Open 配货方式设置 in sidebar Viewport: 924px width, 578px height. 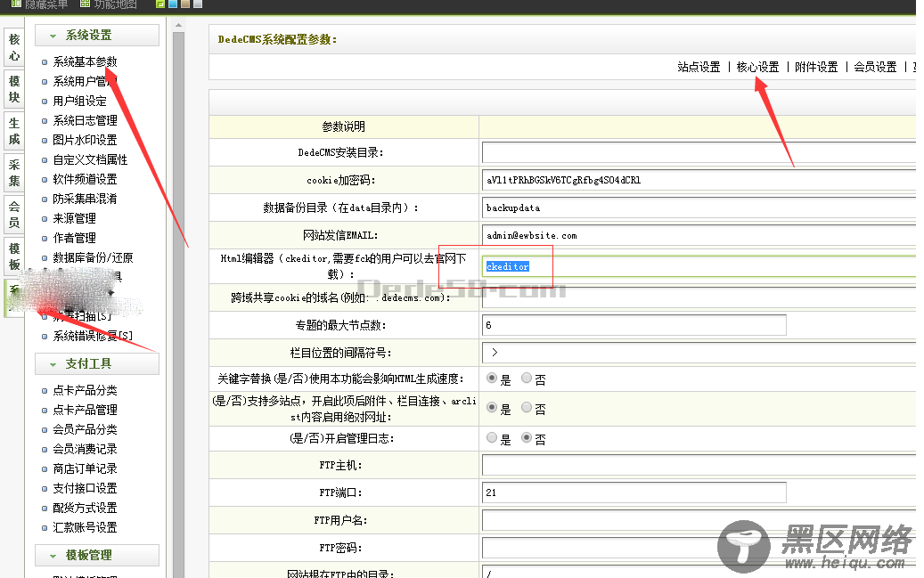coord(85,508)
